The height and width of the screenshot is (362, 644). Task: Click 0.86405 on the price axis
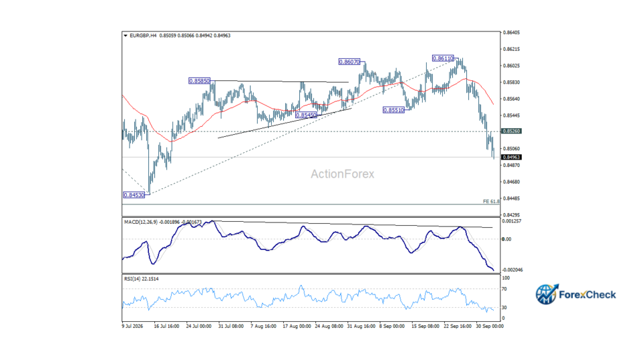click(x=511, y=32)
